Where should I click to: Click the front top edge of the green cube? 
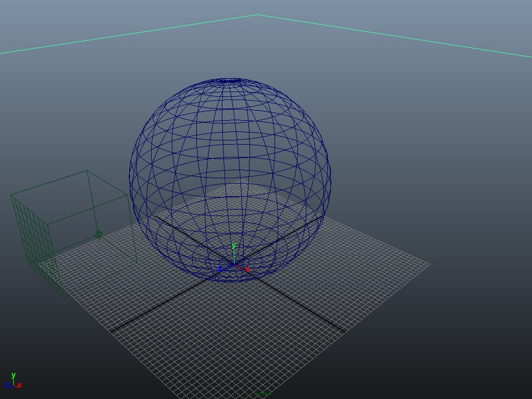88,210
